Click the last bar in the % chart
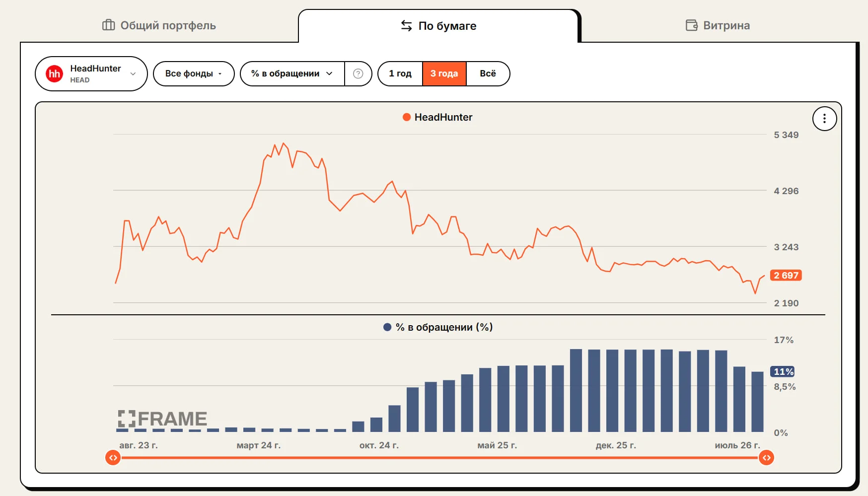 point(757,402)
